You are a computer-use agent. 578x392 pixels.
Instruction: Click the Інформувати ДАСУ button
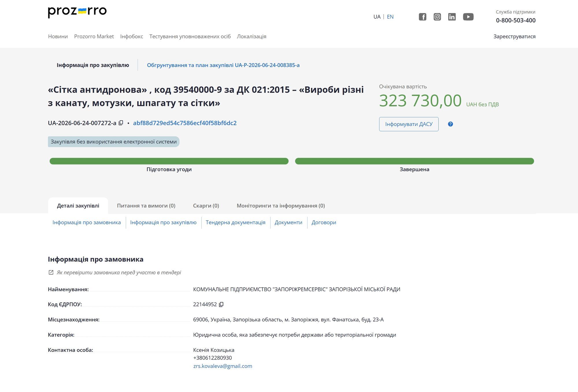tap(409, 124)
